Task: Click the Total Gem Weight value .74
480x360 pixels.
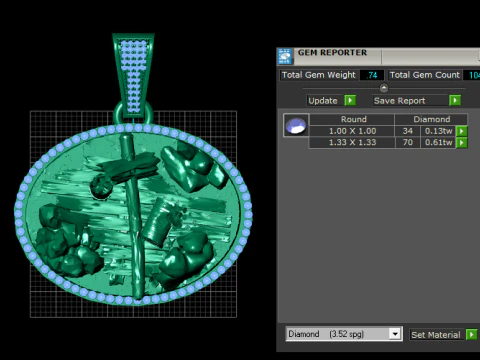Action: click(x=372, y=75)
